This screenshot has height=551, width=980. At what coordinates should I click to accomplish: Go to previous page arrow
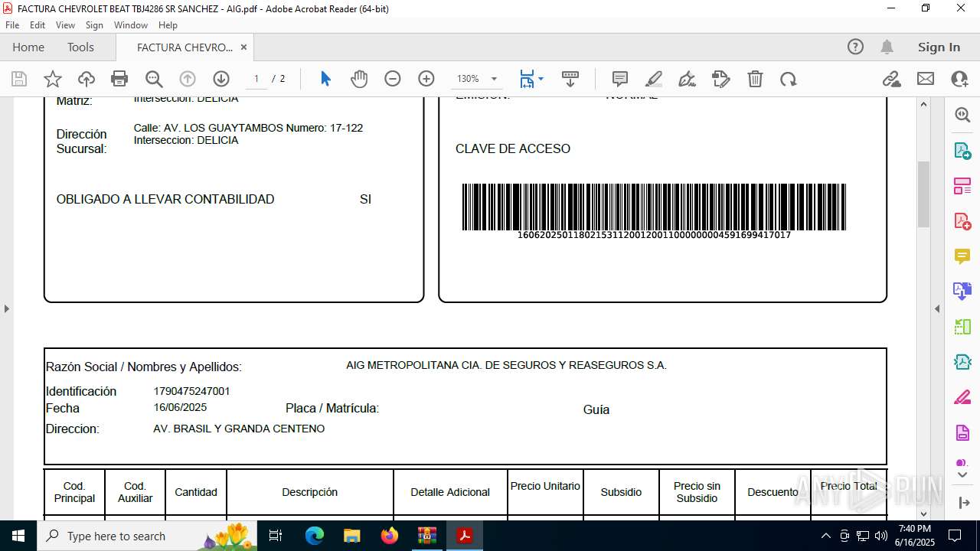pos(188,79)
